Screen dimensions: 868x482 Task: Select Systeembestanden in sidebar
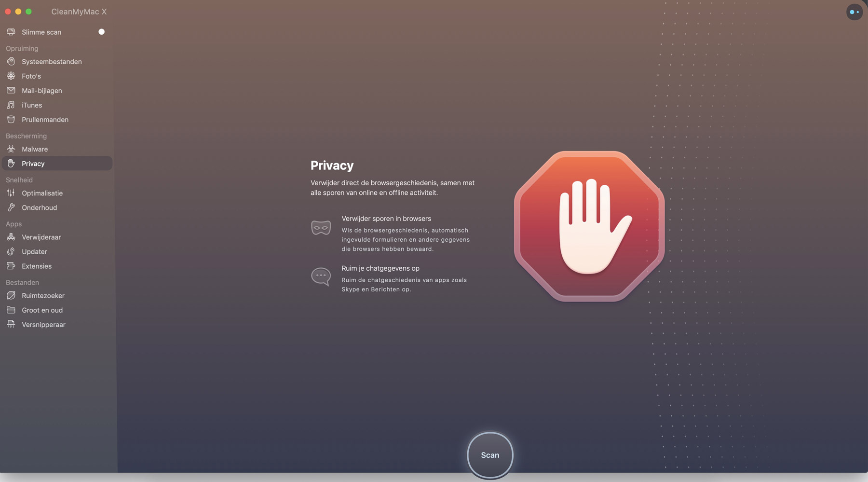57,62
